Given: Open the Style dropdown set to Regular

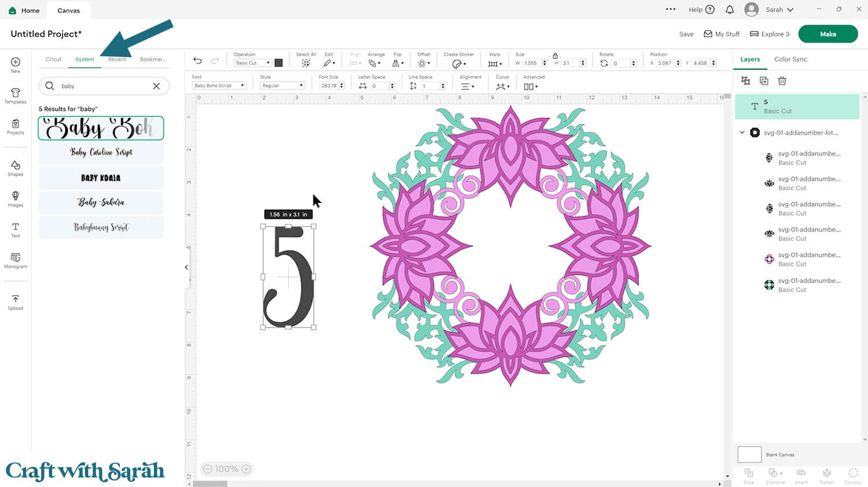Looking at the screenshot, I should [282, 86].
